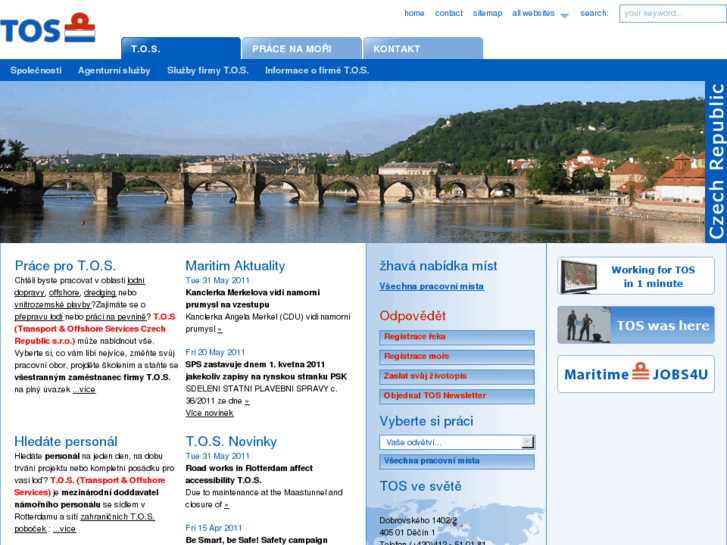727x545 pixels.
Task: Open the TOS was here banner
Action: click(636, 325)
